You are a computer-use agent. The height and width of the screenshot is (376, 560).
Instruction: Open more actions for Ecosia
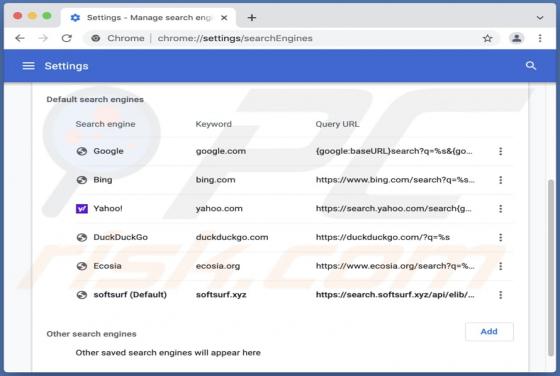[x=500, y=266]
